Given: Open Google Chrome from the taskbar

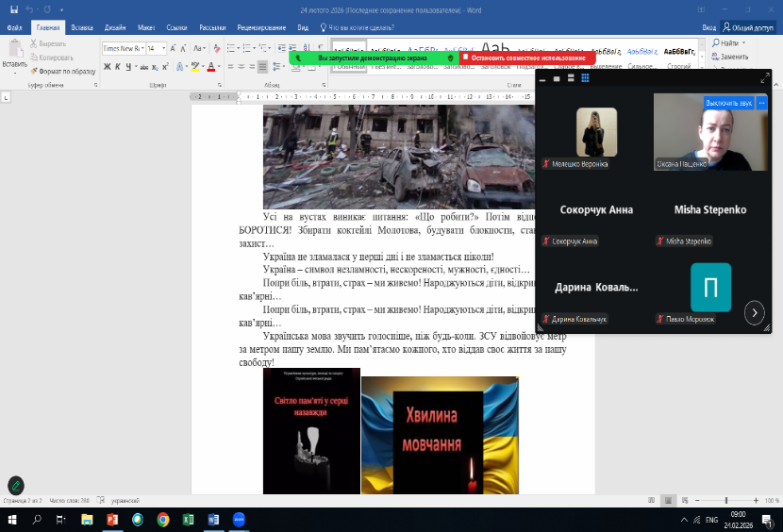Looking at the screenshot, I should click(x=163, y=520).
